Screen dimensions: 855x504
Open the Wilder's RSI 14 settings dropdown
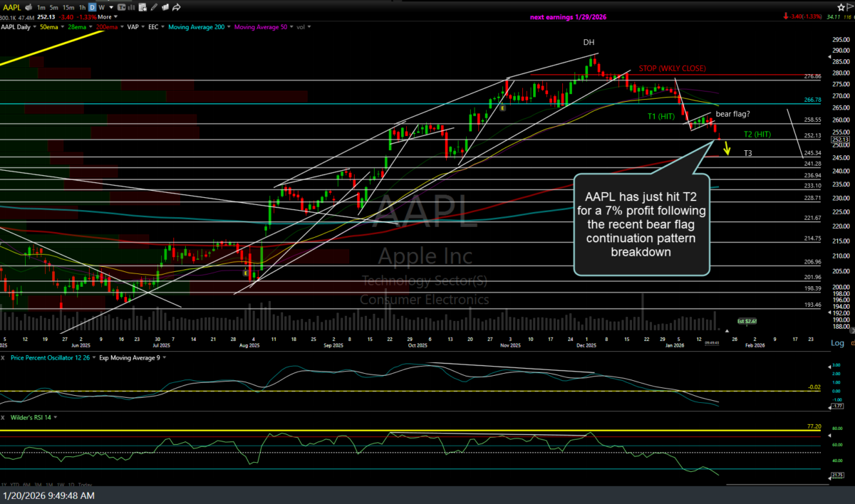(54, 418)
